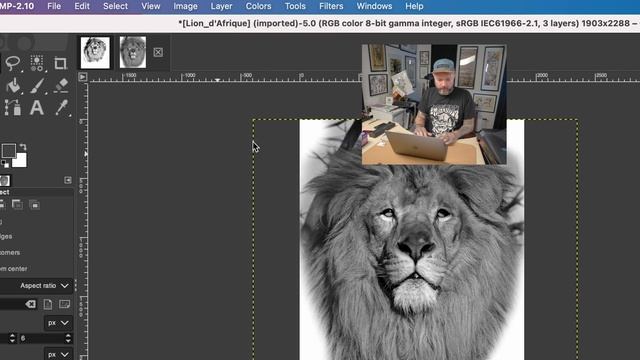Screen dimensions: 640x360
Task: Click the picture-in-picture webcam video overlay
Action: tap(434, 104)
